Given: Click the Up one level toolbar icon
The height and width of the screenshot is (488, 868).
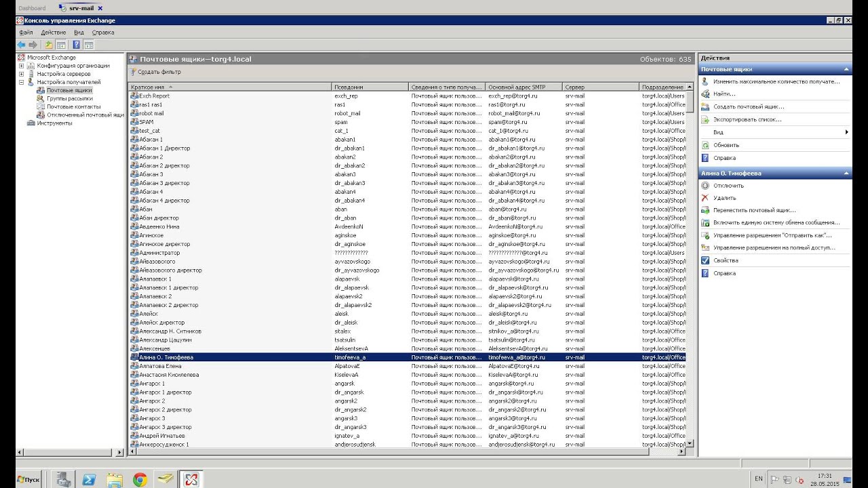Looking at the screenshot, I should click(49, 45).
